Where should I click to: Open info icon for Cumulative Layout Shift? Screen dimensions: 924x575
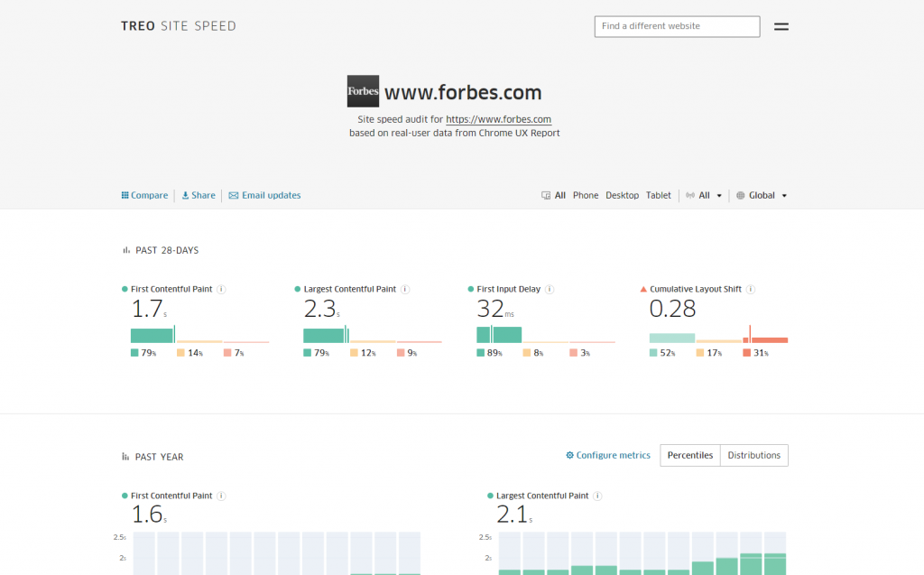(750, 289)
